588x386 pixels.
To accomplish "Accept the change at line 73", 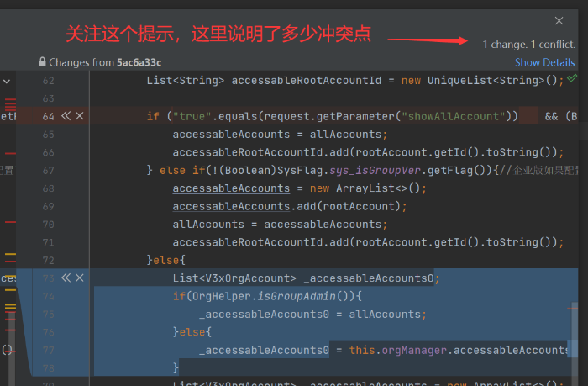I will point(66,278).
